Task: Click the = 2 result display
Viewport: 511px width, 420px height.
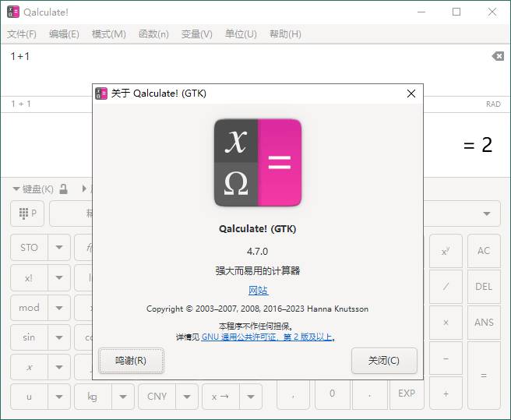Action: click(478, 145)
